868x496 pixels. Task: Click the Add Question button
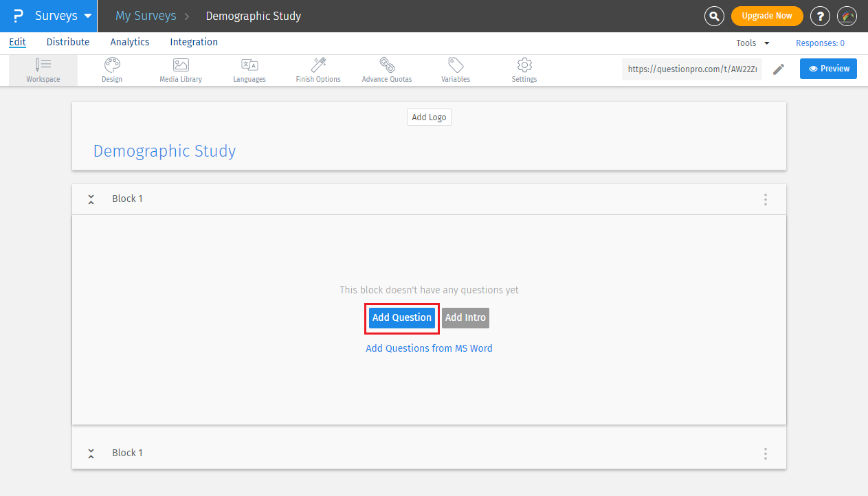point(401,317)
